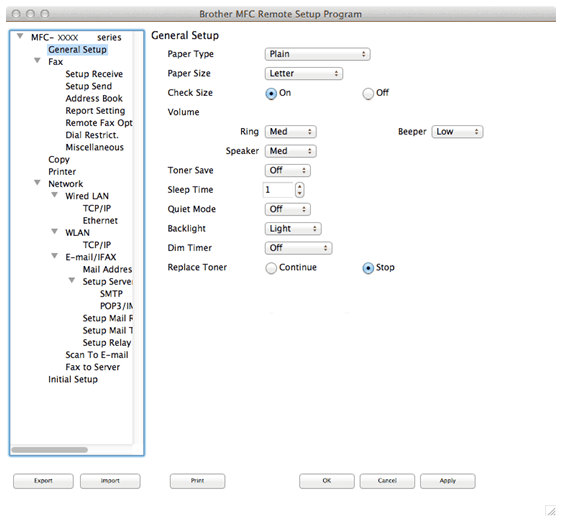The image size is (565, 526).
Task: Click the Export button
Action: pyautogui.click(x=43, y=481)
